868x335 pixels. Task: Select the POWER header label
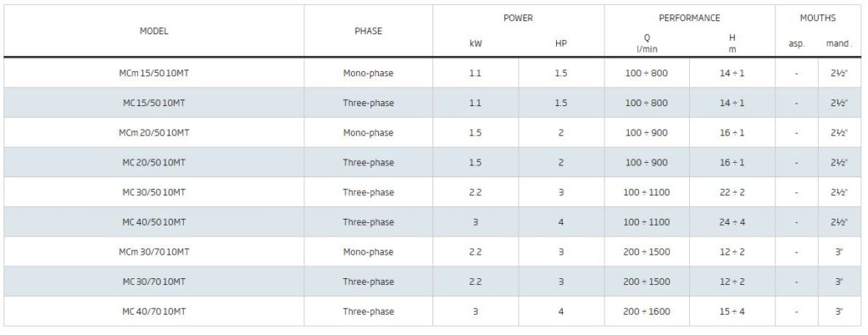[x=518, y=19]
